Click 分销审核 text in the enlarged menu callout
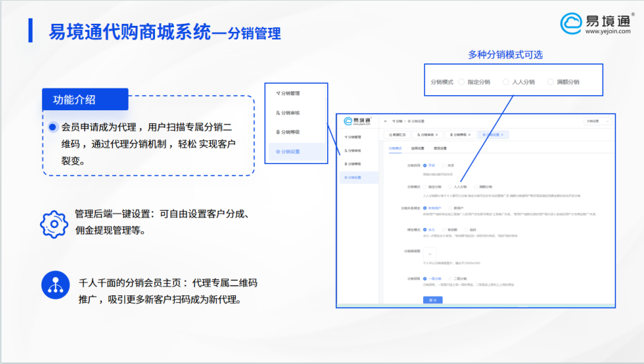Screen dimensions: 644x364 click(290, 112)
